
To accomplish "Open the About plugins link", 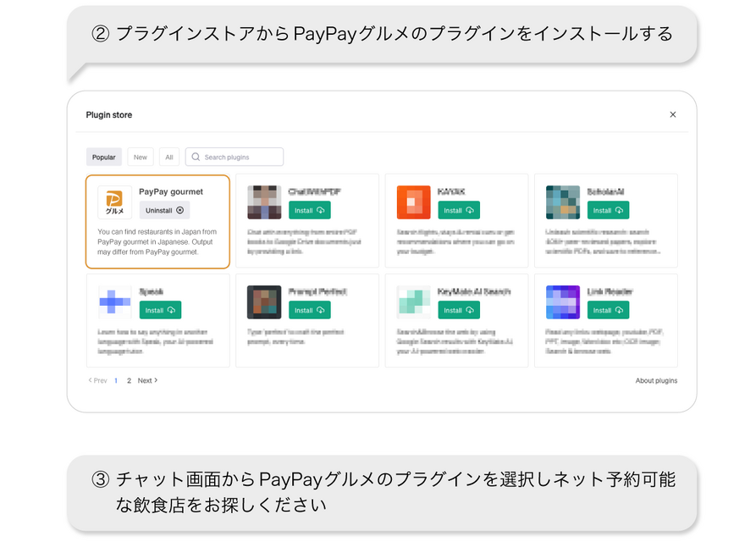I will click(656, 381).
